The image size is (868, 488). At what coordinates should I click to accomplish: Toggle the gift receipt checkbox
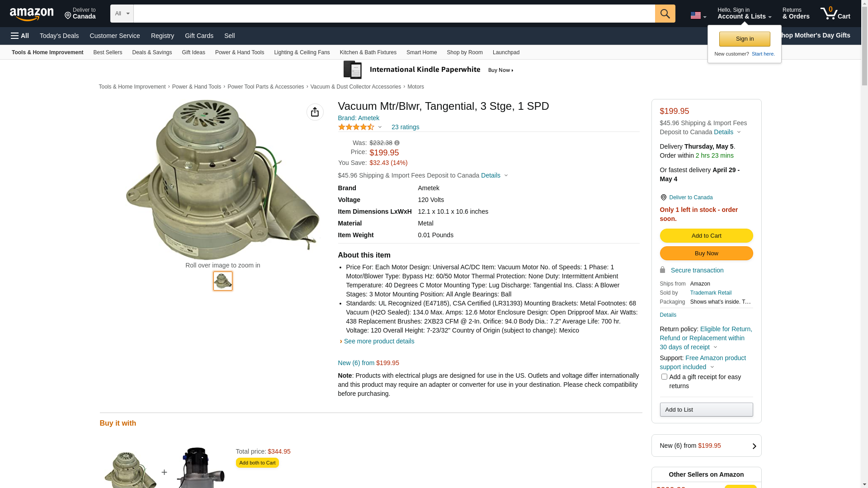(x=664, y=376)
